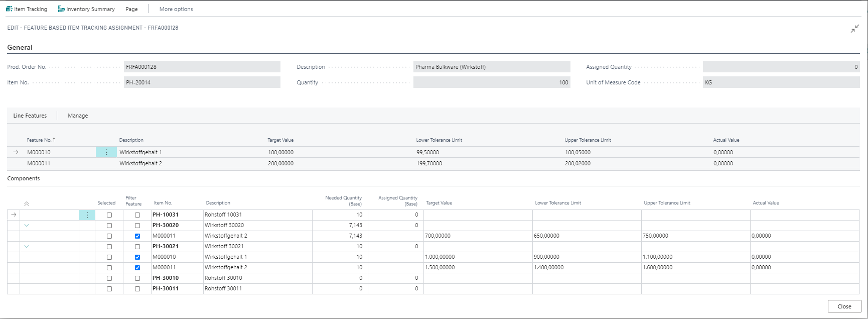Tick the Selected checkbox for PH-30021
The width and height of the screenshot is (868, 319).
point(109,247)
